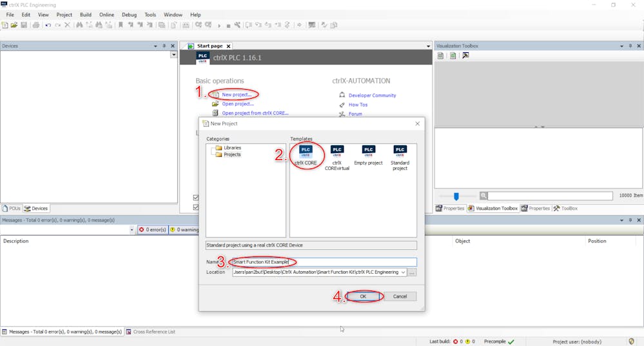Close the Start page tab
Image resolution: width=644 pixels, height=346 pixels.
(228, 46)
